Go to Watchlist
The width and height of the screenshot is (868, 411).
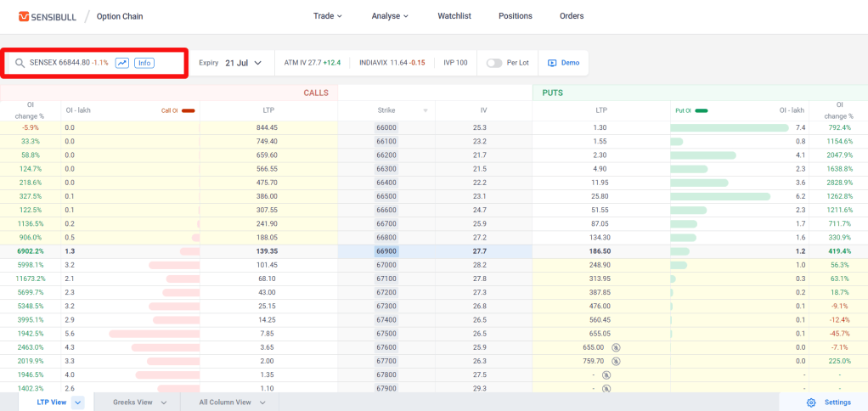[454, 16]
